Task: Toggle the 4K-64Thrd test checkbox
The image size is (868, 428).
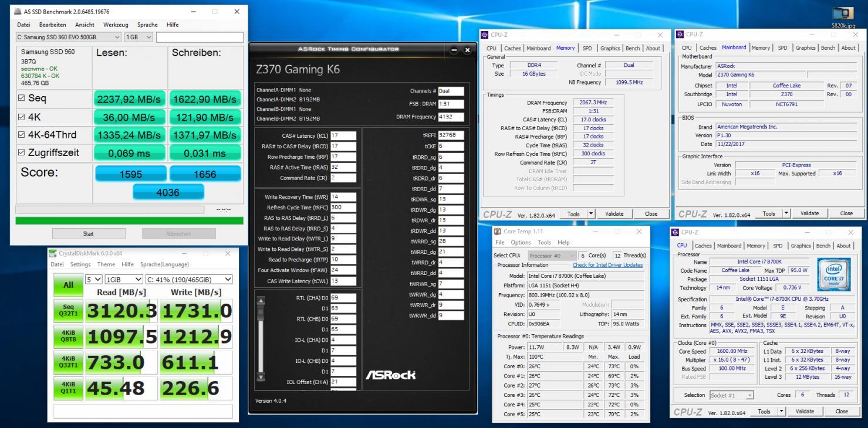Action: [x=22, y=135]
